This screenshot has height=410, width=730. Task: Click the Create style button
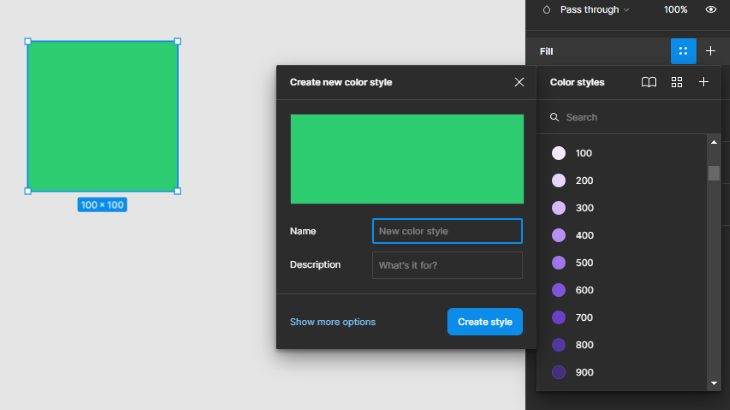(485, 322)
